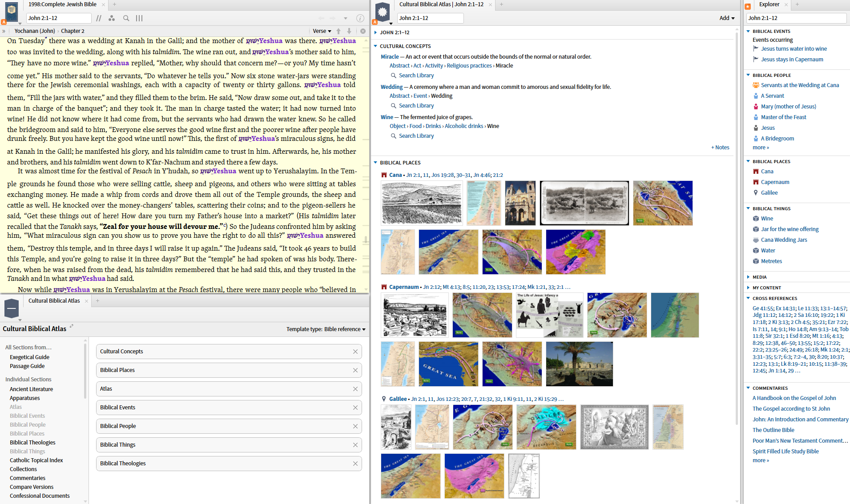Open Master of the Feast in Explorer
The height and width of the screenshot is (504, 850).
[x=783, y=117]
